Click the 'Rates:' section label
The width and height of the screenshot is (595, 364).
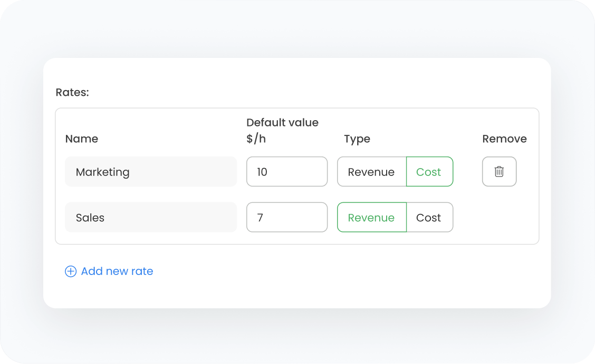[x=72, y=93]
